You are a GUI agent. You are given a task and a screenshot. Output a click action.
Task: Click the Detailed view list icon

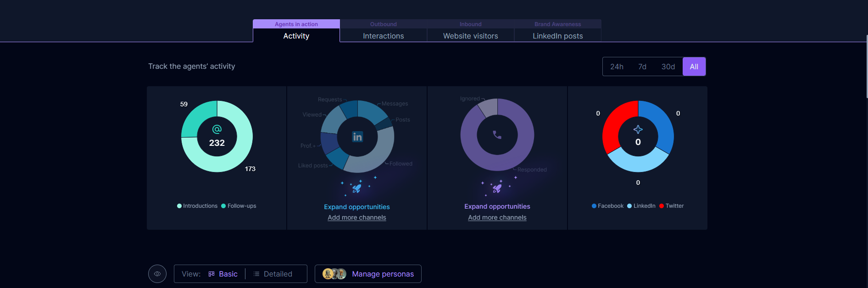tap(256, 274)
